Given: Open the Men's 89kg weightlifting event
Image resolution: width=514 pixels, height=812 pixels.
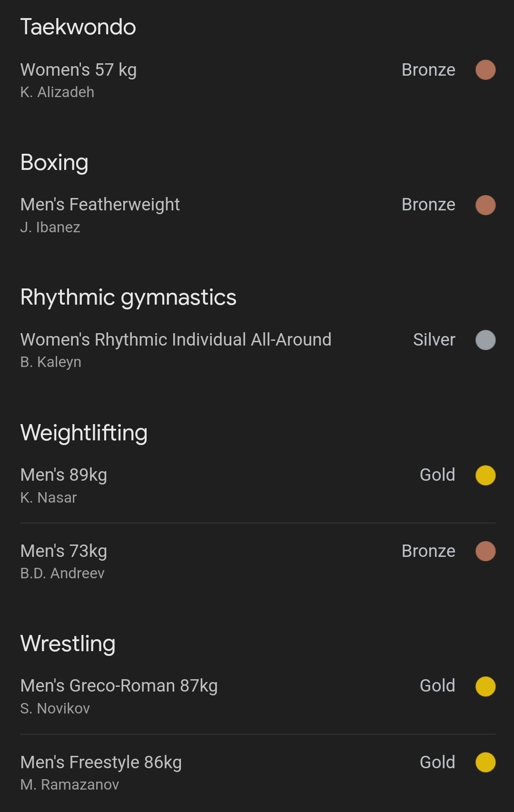Looking at the screenshot, I should pyautogui.click(x=64, y=475).
